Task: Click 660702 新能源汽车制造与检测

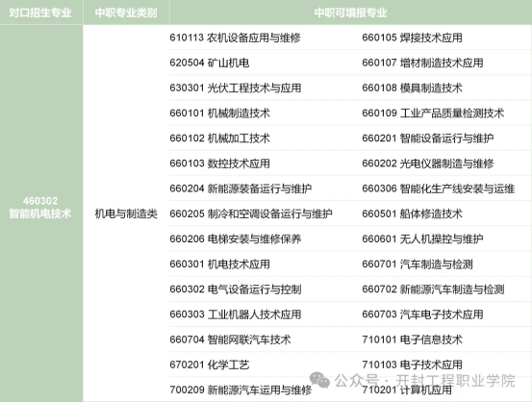Action: (x=433, y=289)
